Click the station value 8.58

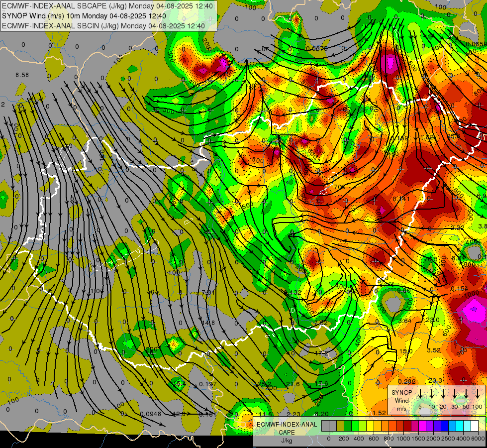22,75
